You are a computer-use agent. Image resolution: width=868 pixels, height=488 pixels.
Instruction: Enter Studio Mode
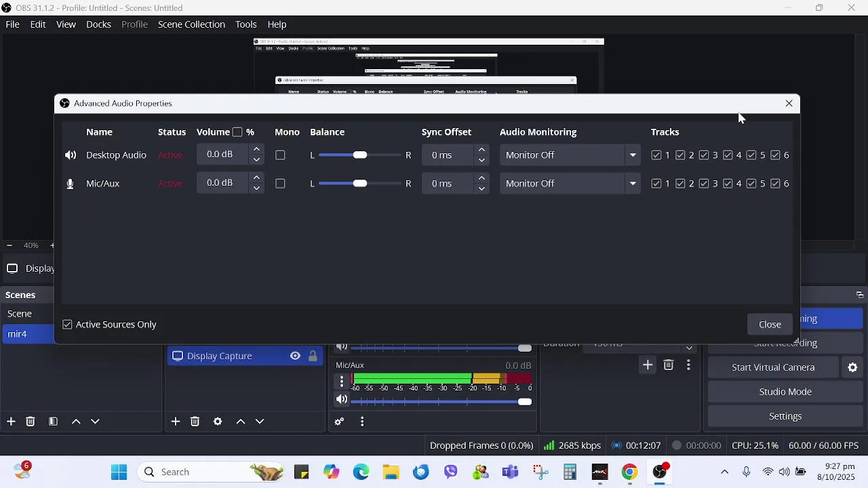(785, 392)
